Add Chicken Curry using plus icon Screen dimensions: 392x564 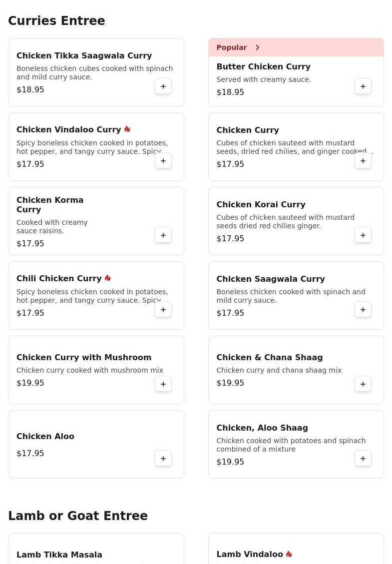(363, 161)
